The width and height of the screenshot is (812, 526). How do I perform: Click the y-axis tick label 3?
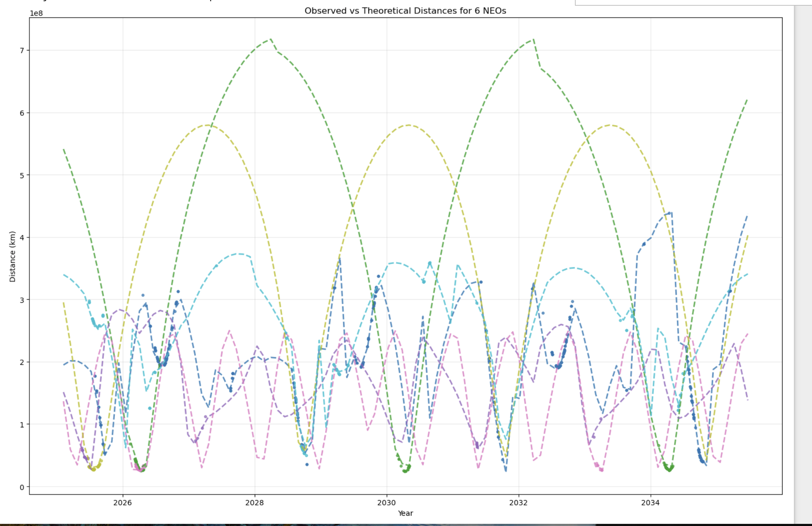coord(22,300)
